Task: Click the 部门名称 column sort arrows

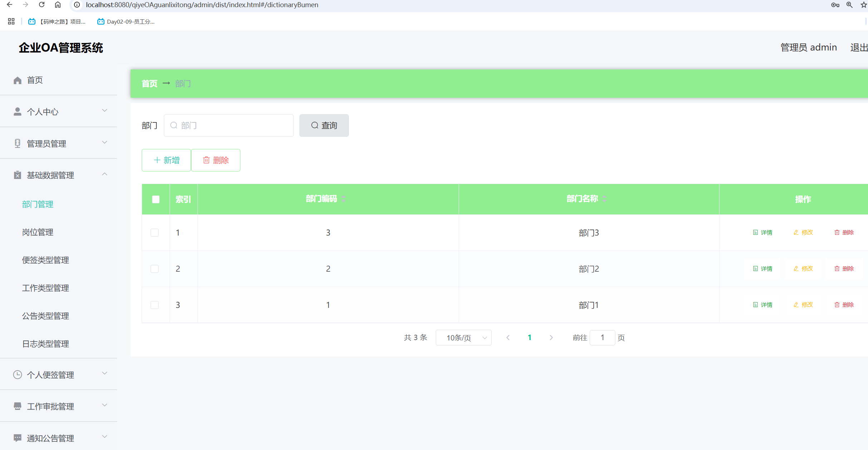Action: click(604, 199)
